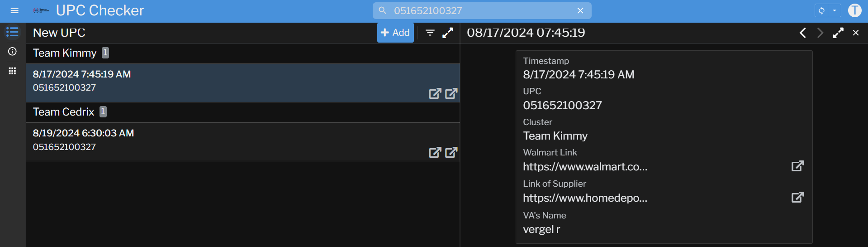
Task: Collapse the Team Kimmy group
Action: coord(65,53)
